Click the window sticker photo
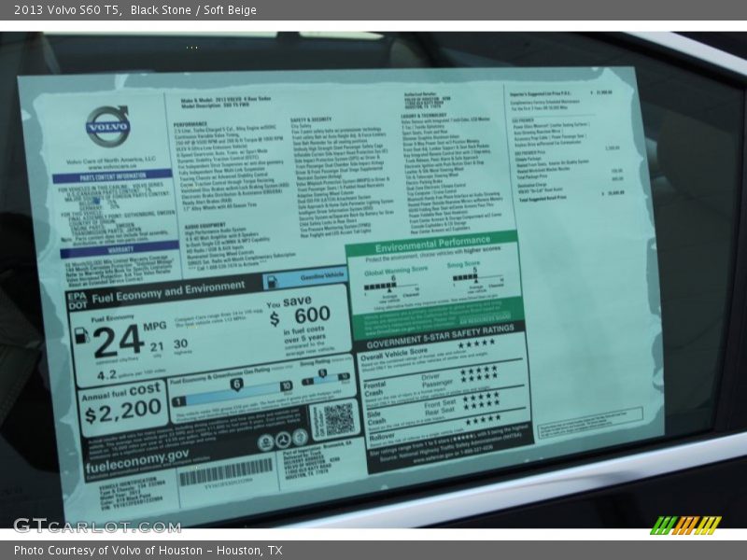Image resolution: width=747 pixels, height=560 pixels. pos(373,280)
